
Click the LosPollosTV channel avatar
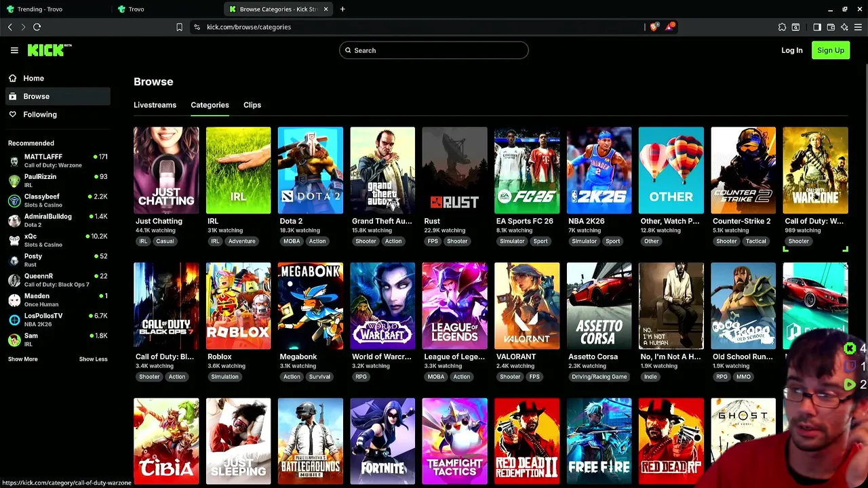click(x=14, y=320)
